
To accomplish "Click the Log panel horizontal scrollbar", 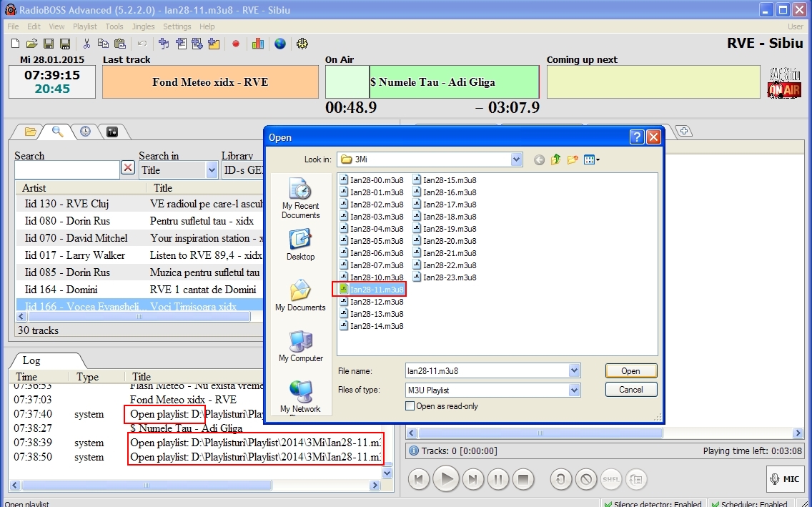I will [194, 486].
